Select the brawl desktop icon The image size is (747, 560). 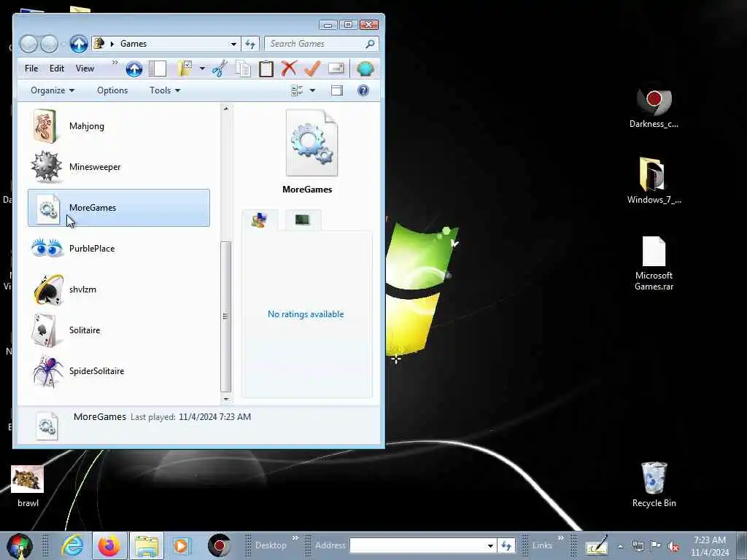(x=28, y=486)
